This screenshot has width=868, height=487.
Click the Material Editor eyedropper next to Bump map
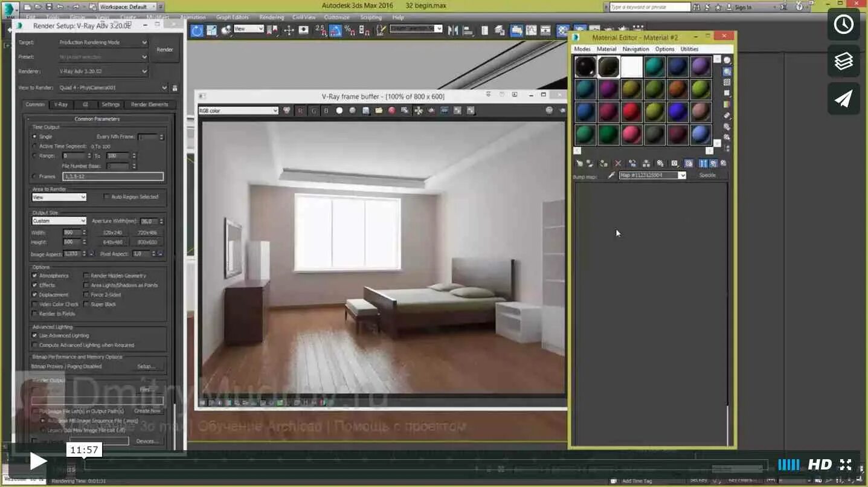pyautogui.click(x=612, y=175)
